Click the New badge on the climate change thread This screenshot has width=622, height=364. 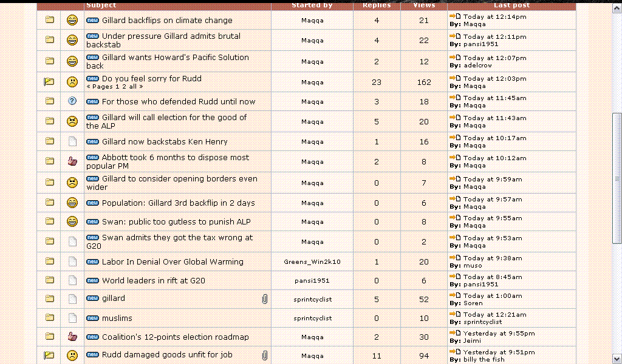pyautogui.click(x=92, y=20)
